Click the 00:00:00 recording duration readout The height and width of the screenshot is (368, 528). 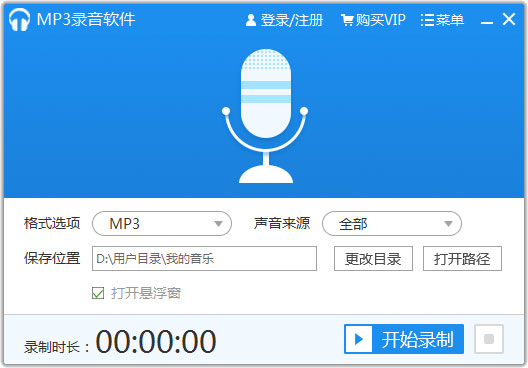click(x=156, y=341)
